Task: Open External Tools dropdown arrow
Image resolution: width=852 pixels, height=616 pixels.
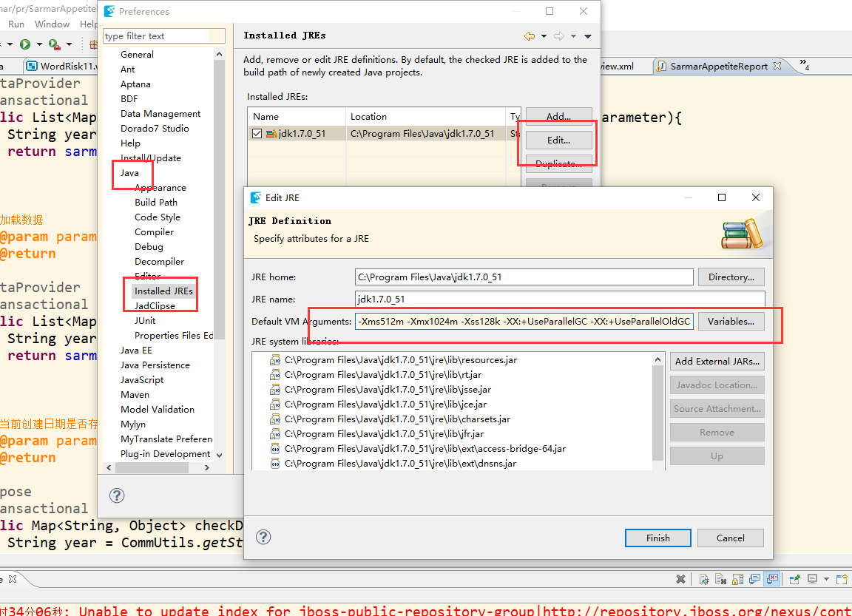Action: [x=69, y=44]
